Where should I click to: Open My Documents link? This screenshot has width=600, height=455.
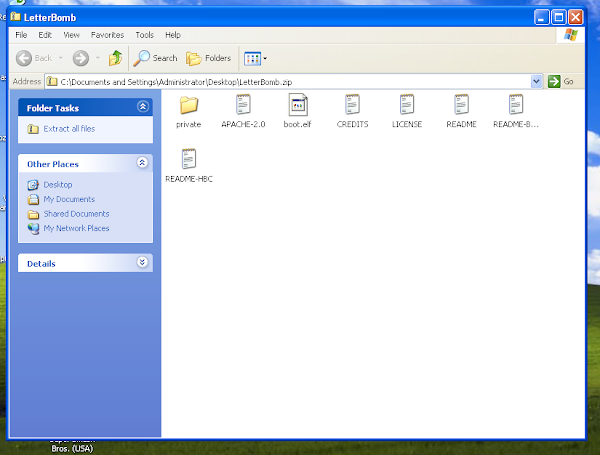(x=69, y=199)
